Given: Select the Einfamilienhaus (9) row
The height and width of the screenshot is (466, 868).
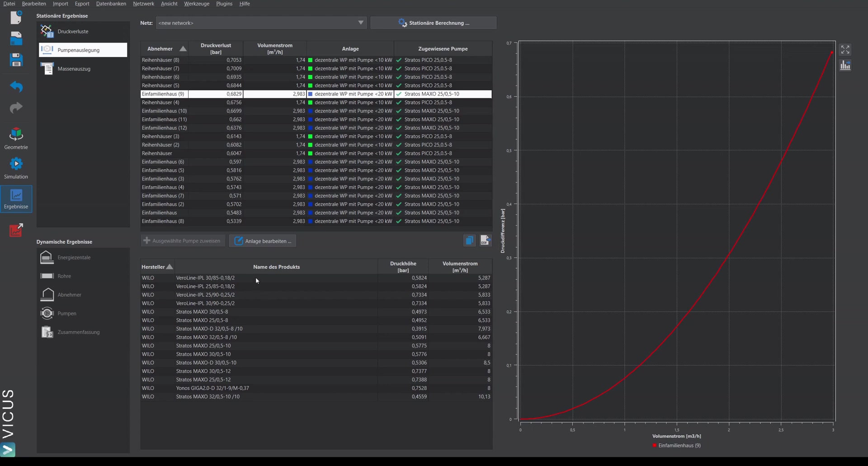Looking at the screenshot, I should [x=316, y=94].
